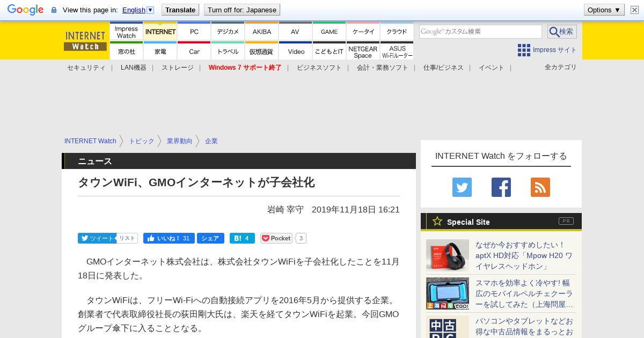The width and height of the screenshot is (644, 338).
Task: Click Facebook いいね！ button
Action: click(169, 238)
